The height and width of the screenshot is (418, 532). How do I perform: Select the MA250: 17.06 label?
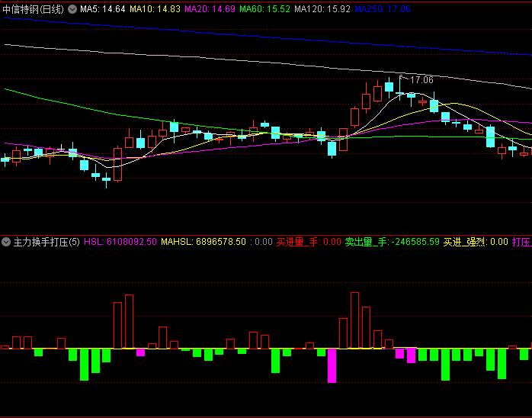click(x=383, y=9)
